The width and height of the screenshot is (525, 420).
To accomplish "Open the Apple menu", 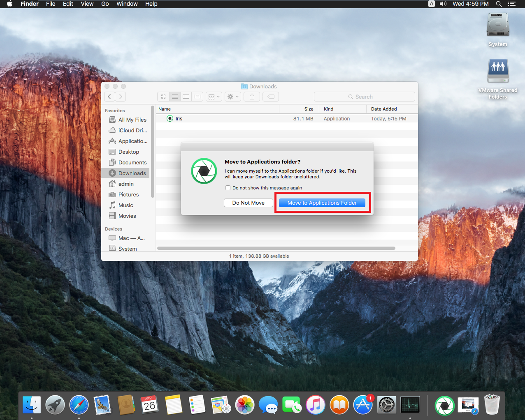I will pos(10,4).
